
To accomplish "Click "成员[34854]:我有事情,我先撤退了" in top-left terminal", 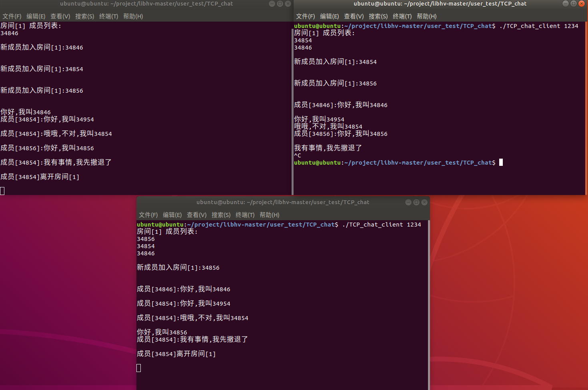I will click(56, 162).
